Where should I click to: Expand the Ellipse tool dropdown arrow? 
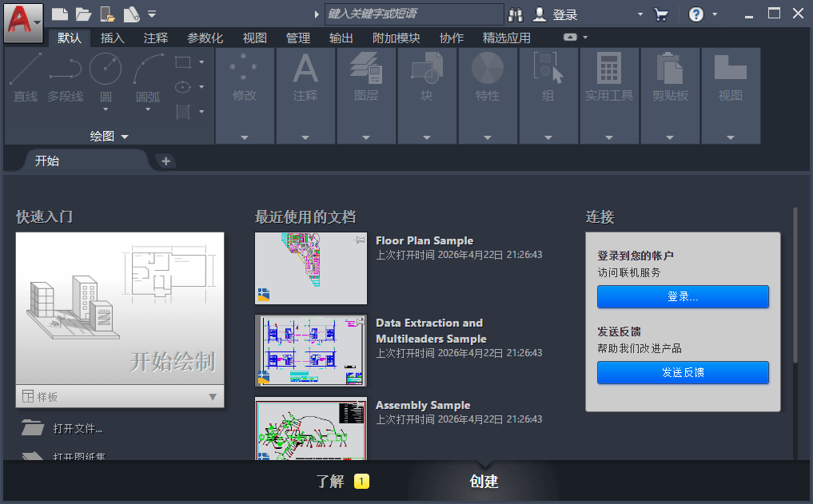coord(201,86)
